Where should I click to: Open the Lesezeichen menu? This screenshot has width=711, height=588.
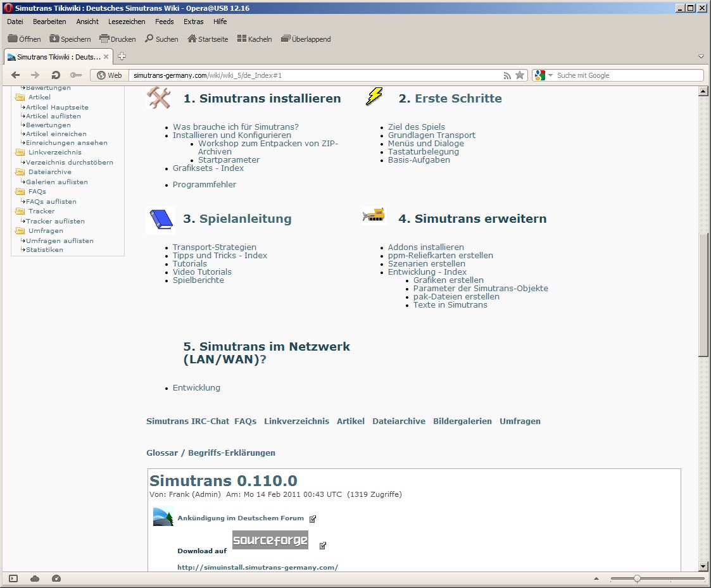point(127,22)
